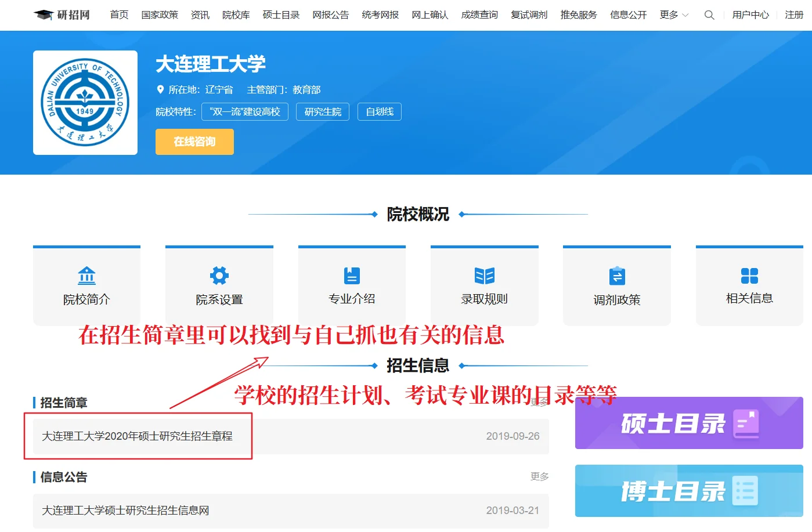Click the date 2019-03-21

point(513,511)
